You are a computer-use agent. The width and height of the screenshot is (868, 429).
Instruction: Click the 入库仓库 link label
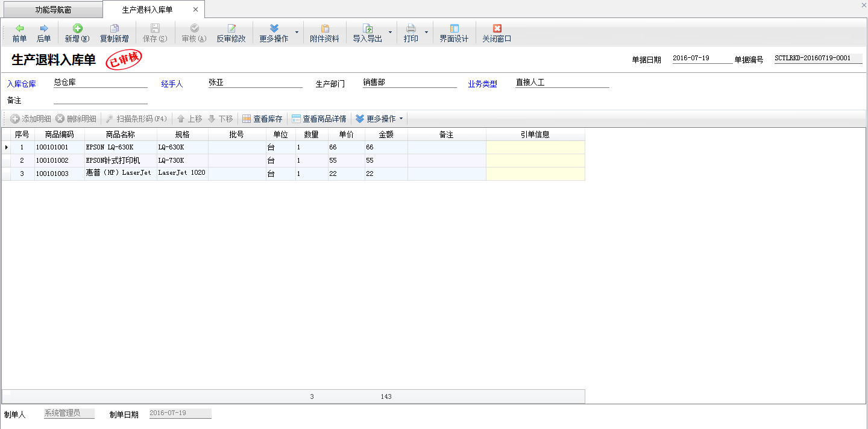click(22, 84)
